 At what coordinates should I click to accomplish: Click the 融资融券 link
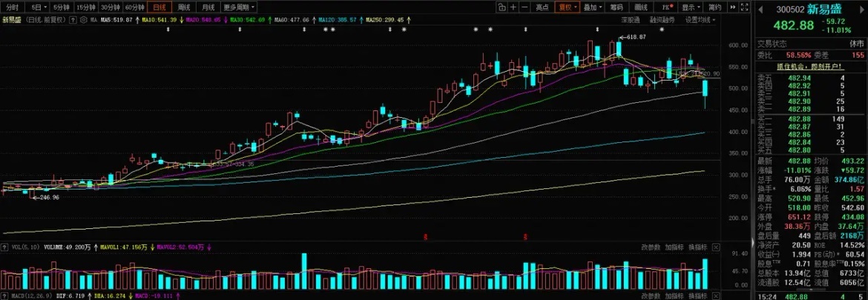coord(662,20)
